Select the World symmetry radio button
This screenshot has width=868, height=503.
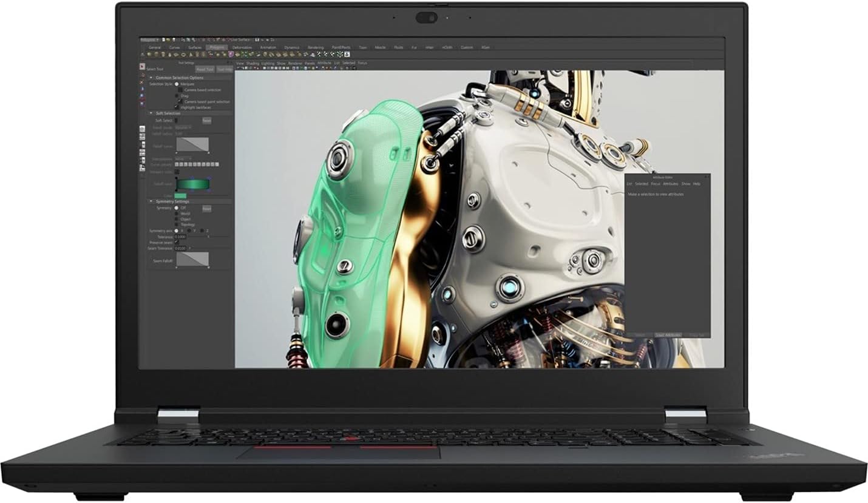[177, 214]
